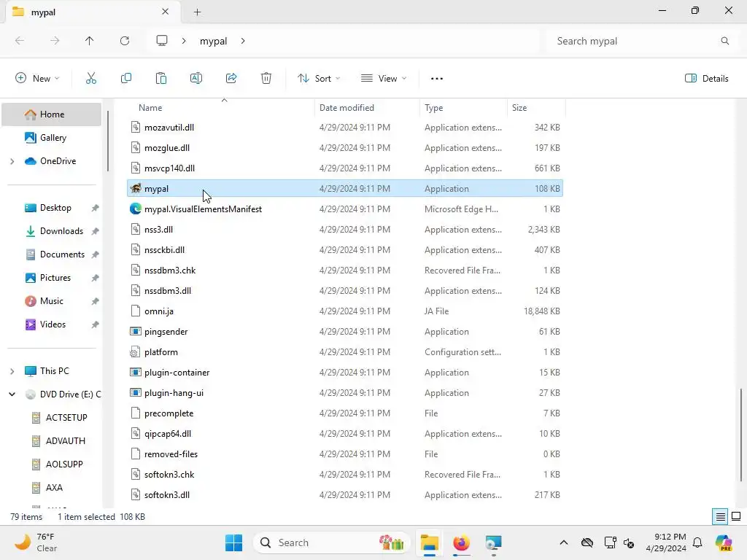
Task: Select mypal.VisualElementsManifest file
Action: 345,209
